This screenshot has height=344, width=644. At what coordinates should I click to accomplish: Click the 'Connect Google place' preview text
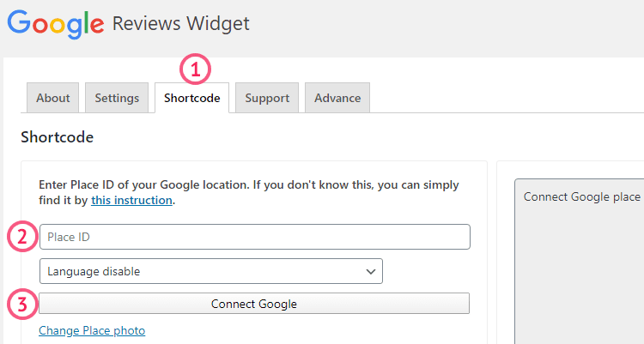581,197
